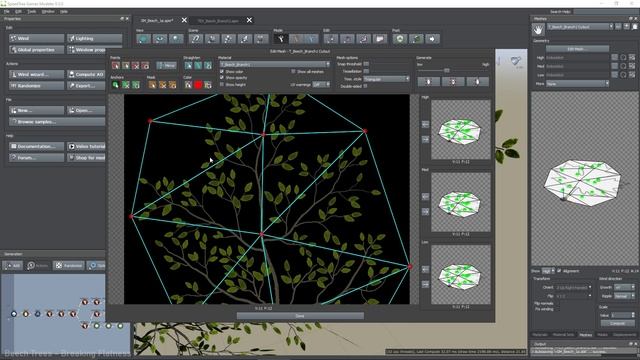Click the first orange Mask tool icon

(x=152, y=85)
